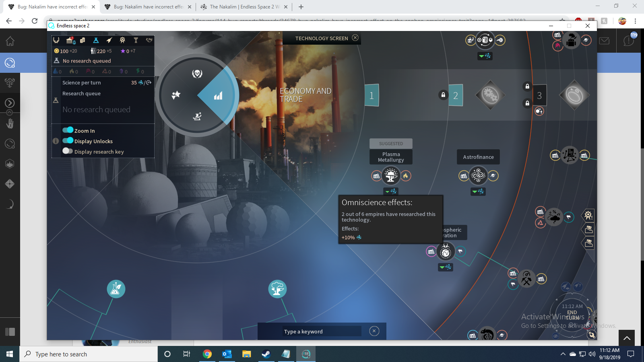Select the hammer and pickaxe technology node
The width and height of the screenshot is (644, 362).
pos(526,278)
